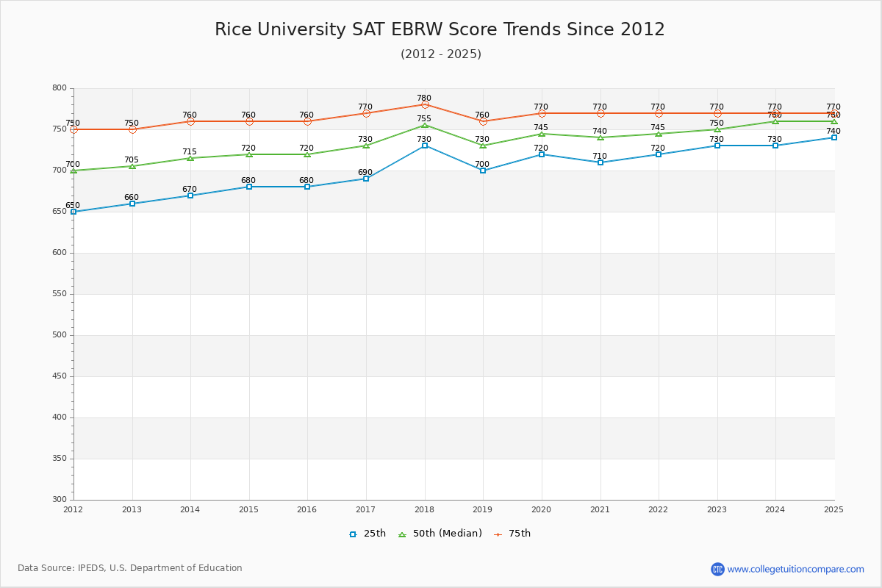Expand the 2023 orange point tooltip

click(x=717, y=114)
